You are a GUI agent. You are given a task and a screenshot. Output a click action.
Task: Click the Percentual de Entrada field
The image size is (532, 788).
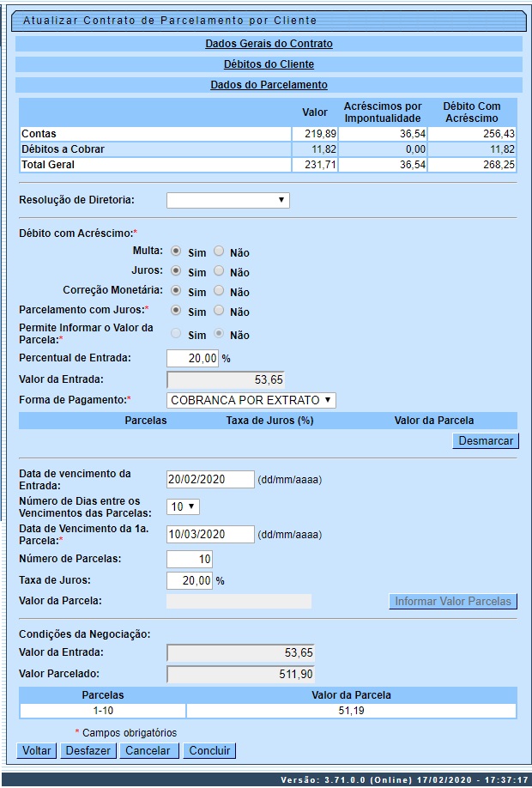coord(192,359)
